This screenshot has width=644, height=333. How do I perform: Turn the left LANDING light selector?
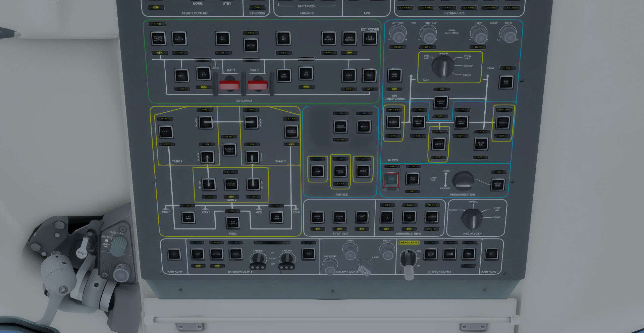258,260
